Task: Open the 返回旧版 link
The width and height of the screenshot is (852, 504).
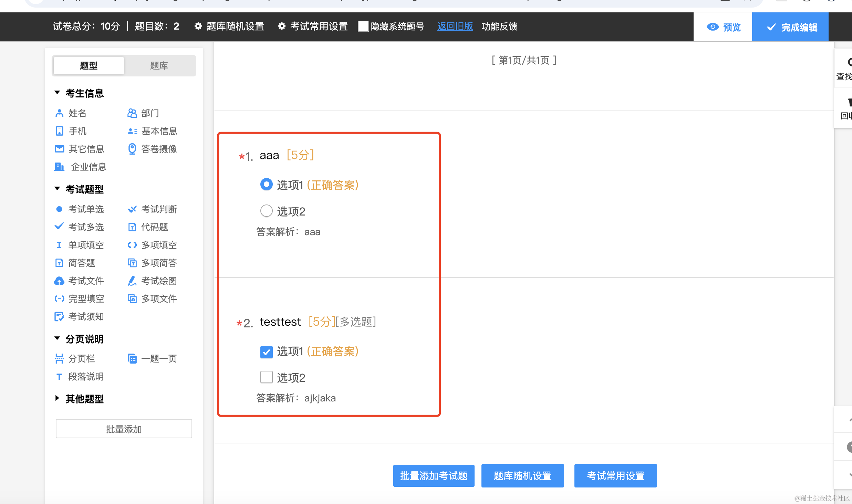Action: point(455,26)
